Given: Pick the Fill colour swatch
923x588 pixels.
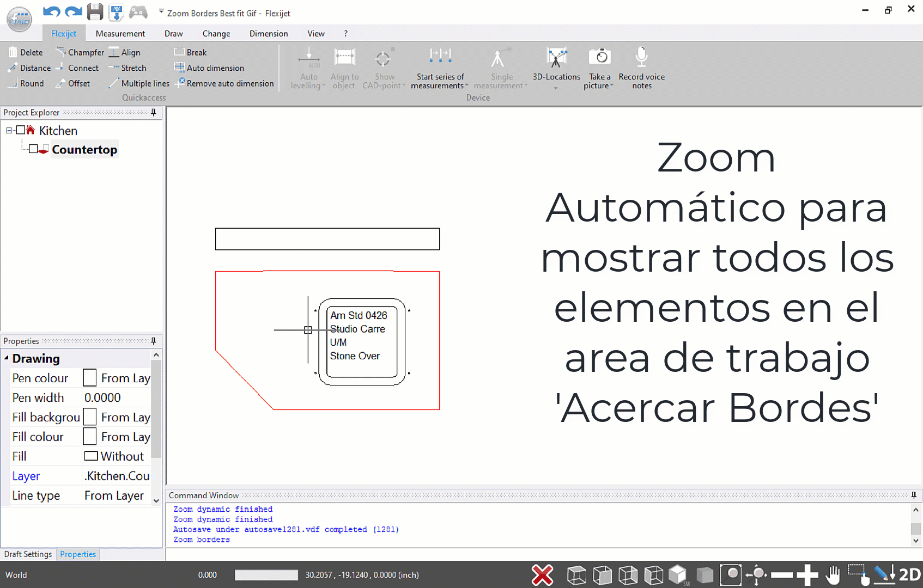Looking at the screenshot, I should (90, 437).
